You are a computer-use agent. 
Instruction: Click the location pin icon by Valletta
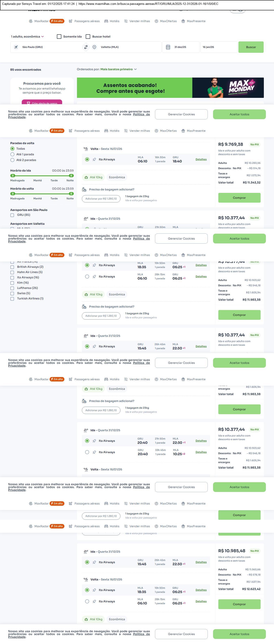point(94,47)
